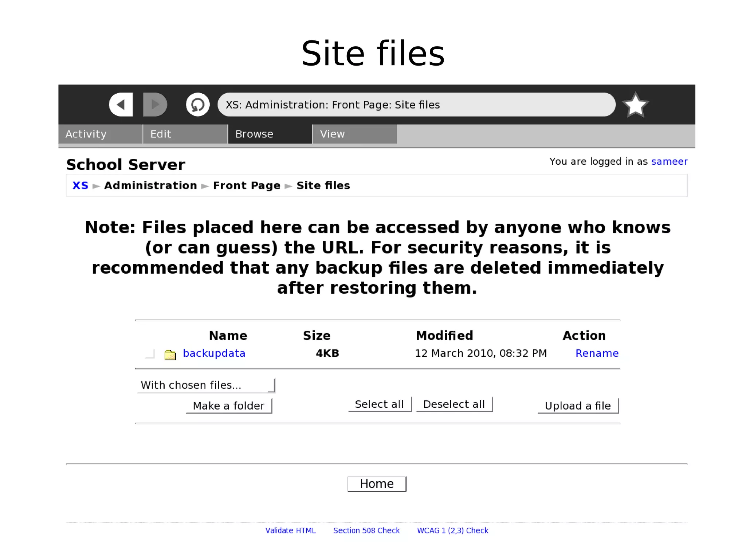Bookmark the page with the star icon
The height and width of the screenshot is (560, 746).
click(635, 105)
